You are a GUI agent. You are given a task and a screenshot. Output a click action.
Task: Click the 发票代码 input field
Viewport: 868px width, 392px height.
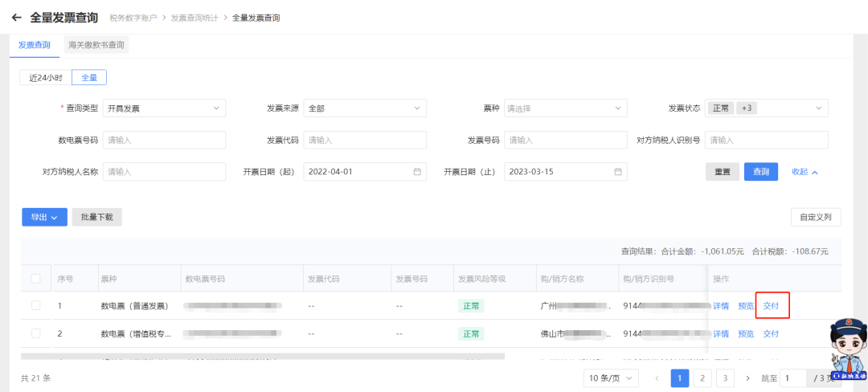[365, 140]
